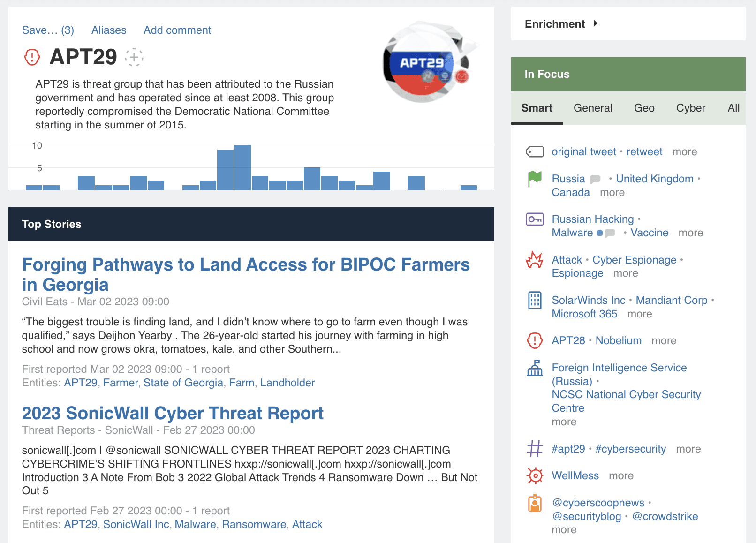Viewport: 756px width, 543px height.
Task: Click the blue dot indicator beside Malware
Action: point(600,233)
